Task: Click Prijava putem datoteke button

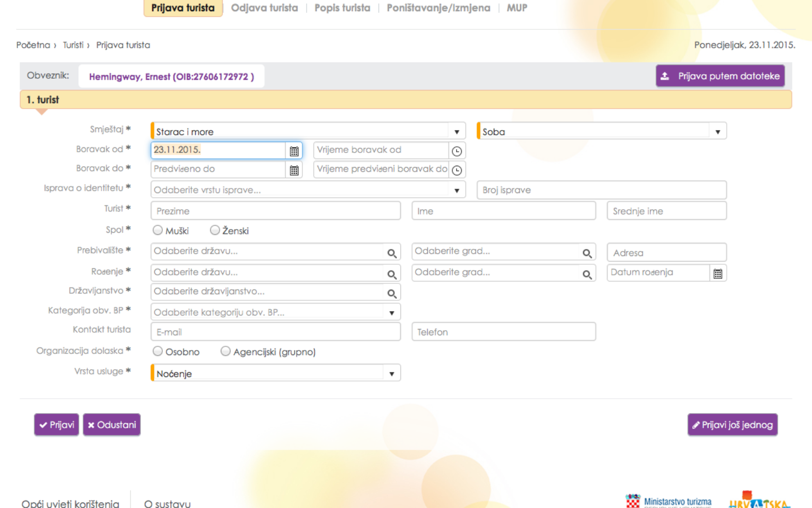Action: pyautogui.click(x=720, y=76)
